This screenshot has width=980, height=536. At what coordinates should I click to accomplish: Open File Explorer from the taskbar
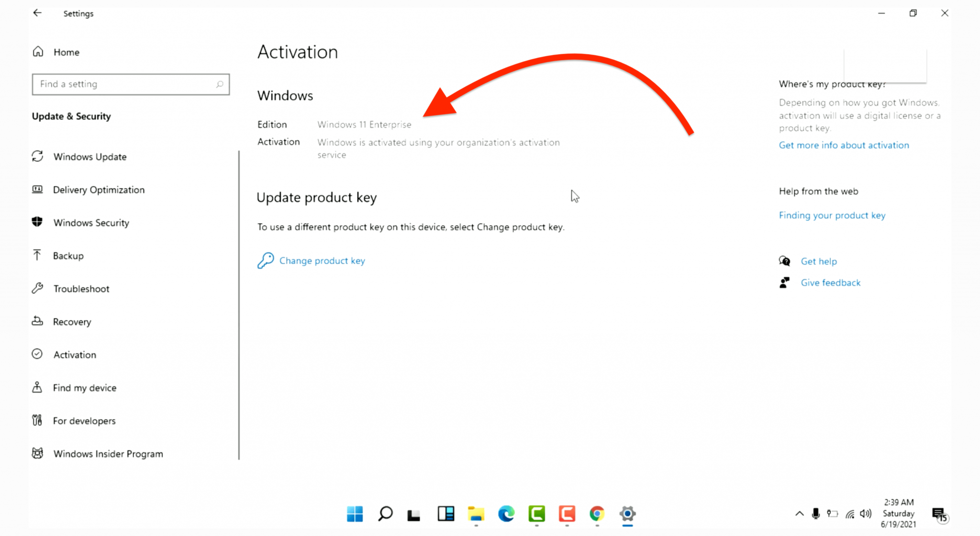476,514
